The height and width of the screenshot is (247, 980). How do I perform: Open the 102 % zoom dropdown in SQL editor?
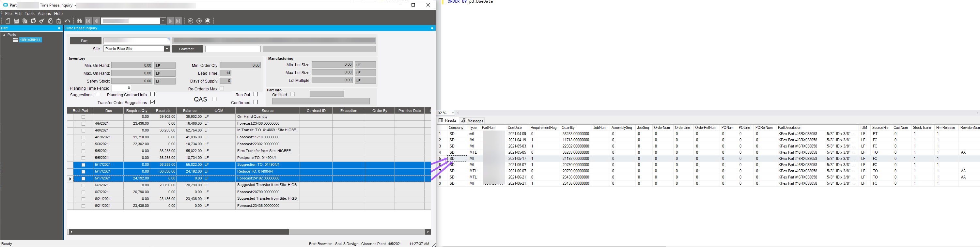453,113
